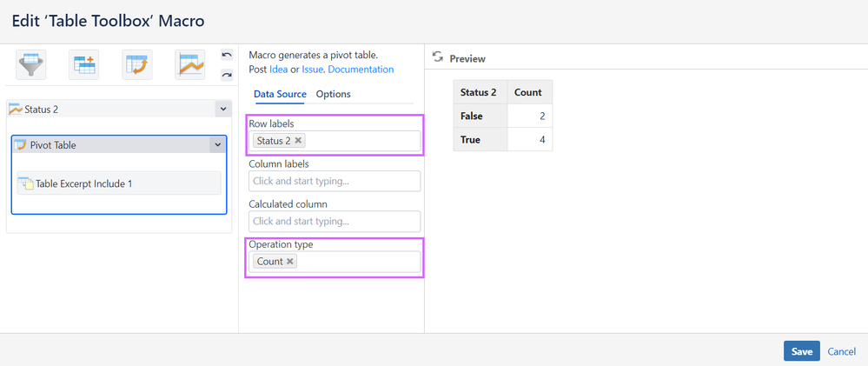Click the undo arrow icon
This screenshot has height=366, width=868.
(227, 56)
